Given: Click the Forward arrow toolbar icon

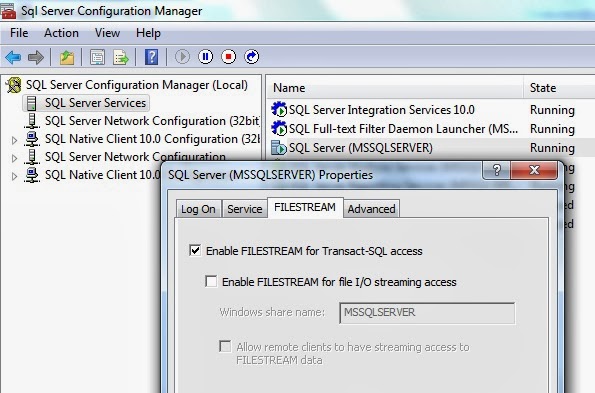Looking at the screenshot, I should pyautogui.click(x=36, y=57).
